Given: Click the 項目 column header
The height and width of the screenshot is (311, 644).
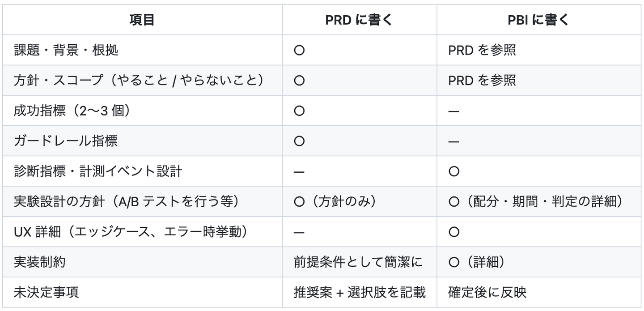Looking at the screenshot, I should (x=142, y=20).
